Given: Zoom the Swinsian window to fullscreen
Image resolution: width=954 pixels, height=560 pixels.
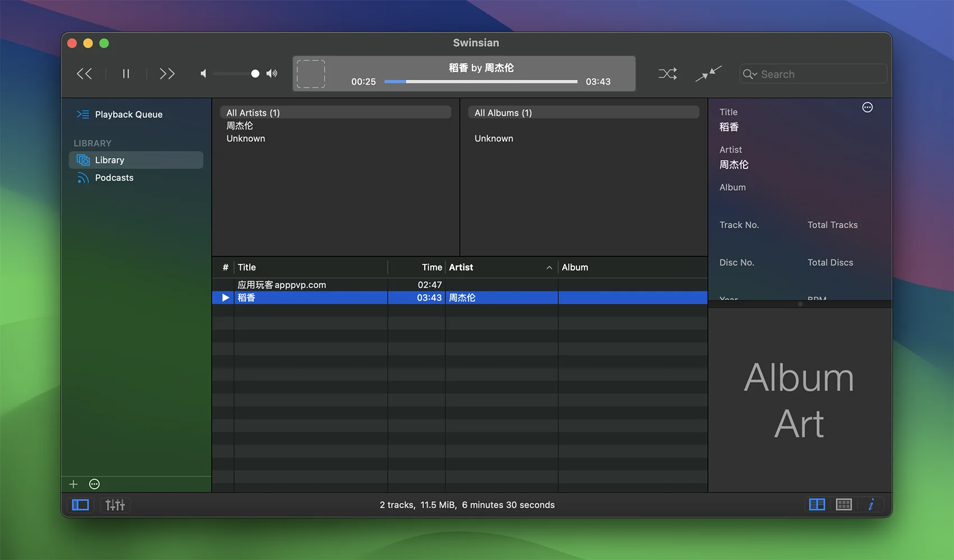Looking at the screenshot, I should [x=104, y=43].
